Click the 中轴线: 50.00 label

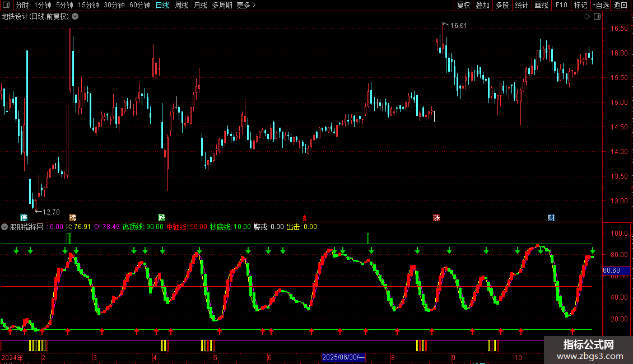tap(187, 227)
